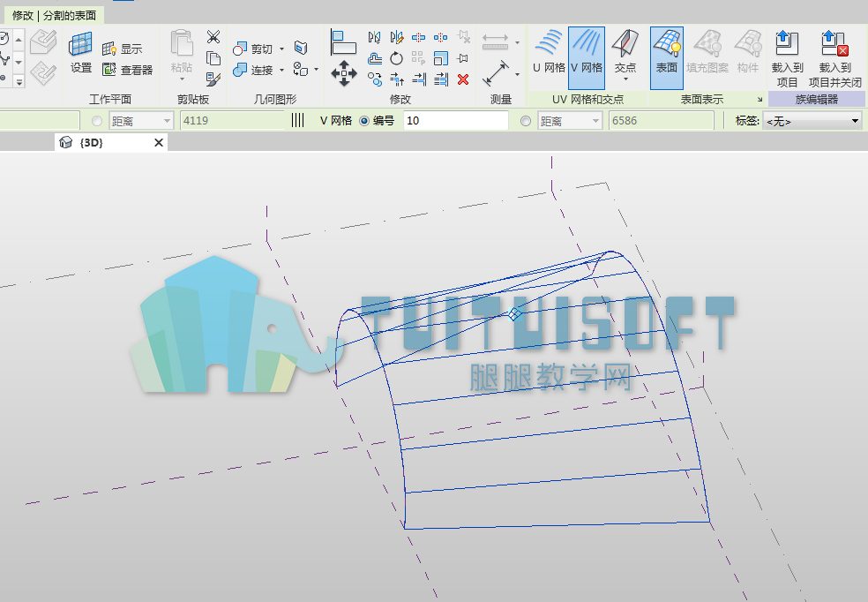The height and width of the screenshot is (602, 868).
Task: Toggle the 表面 surface display button
Action: coord(667,57)
